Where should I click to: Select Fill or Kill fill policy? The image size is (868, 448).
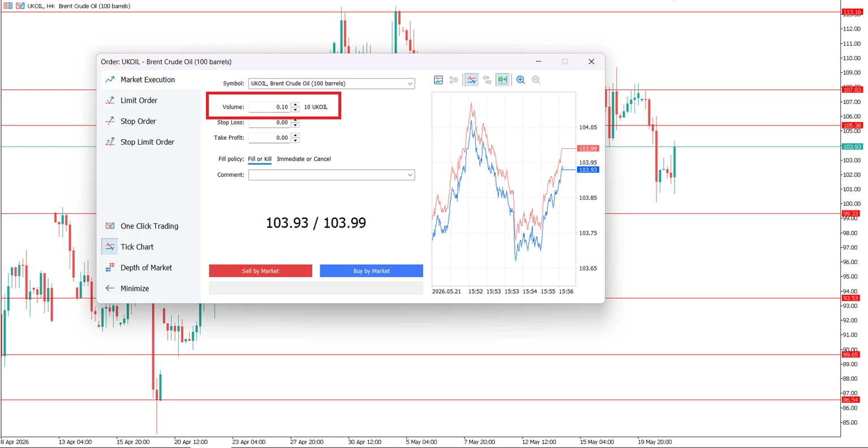[x=260, y=159]
